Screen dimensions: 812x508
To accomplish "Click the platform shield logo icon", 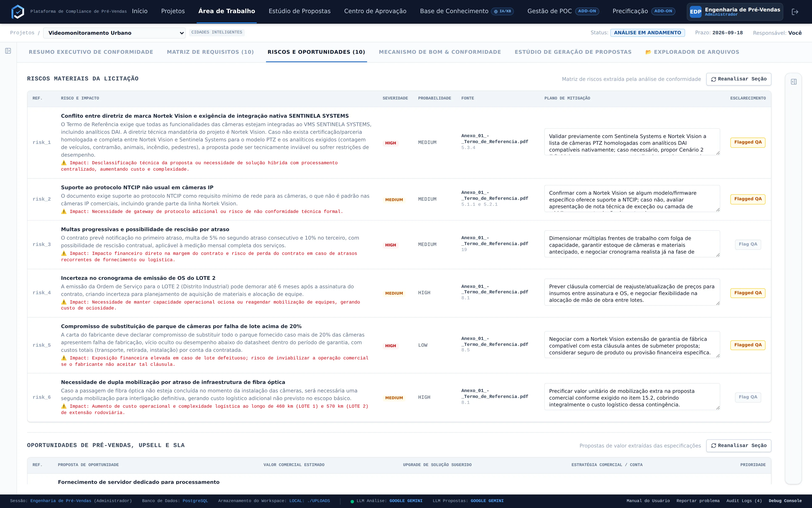I will pyautogui.click(x=18, y=12).
